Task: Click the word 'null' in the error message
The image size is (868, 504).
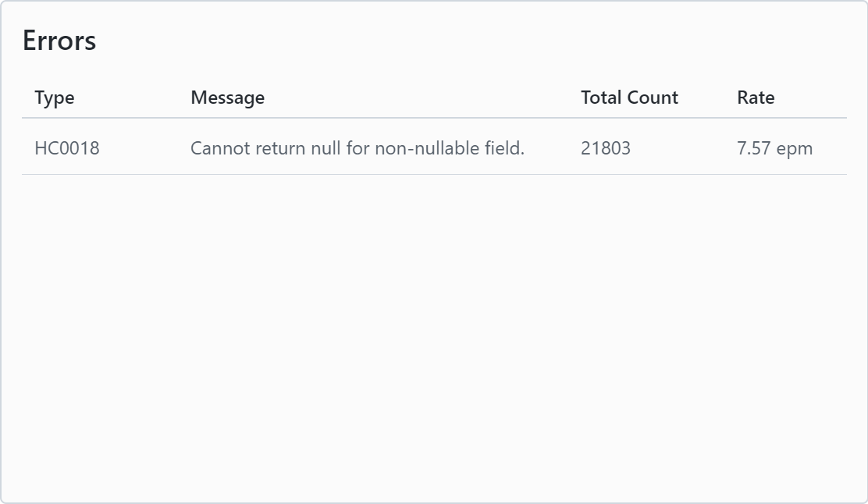Action: point(325,148)
